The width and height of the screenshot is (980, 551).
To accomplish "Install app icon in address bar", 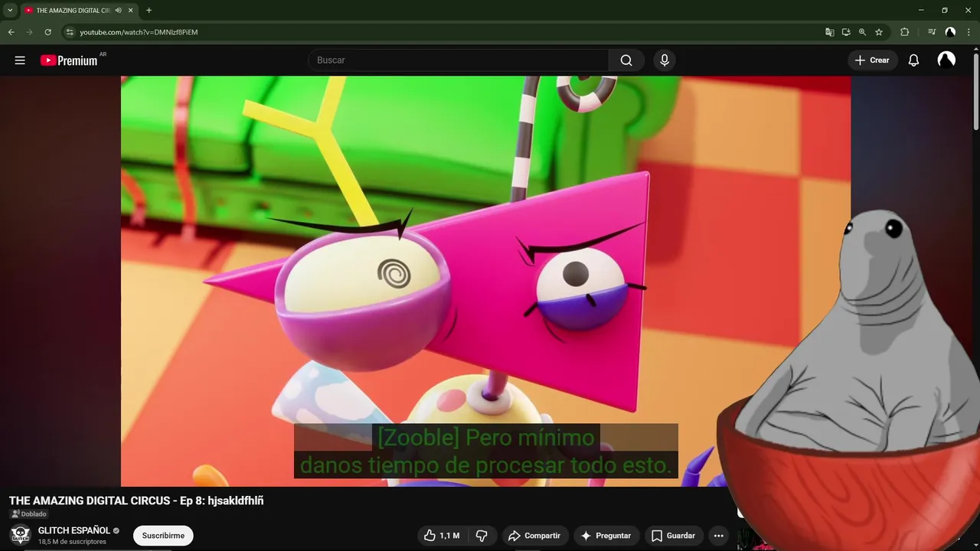I will point(846,32).
